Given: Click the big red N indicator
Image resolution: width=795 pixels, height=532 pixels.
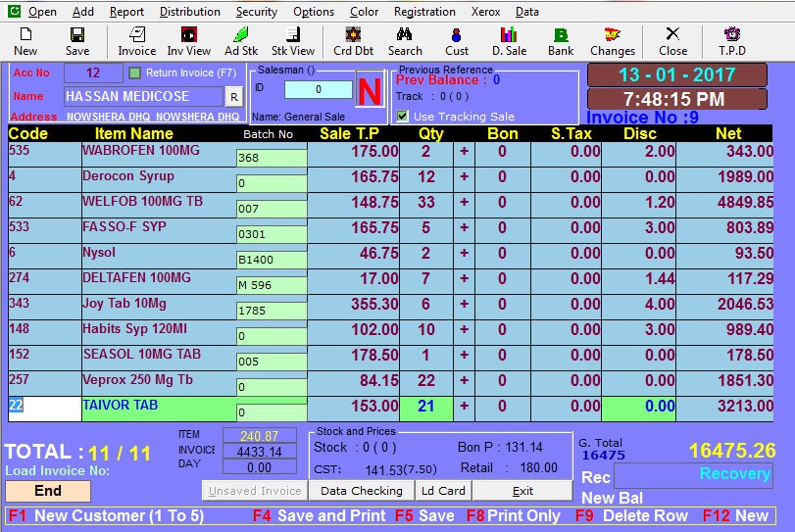Looking at the screenshot, I should coord(370,90).
